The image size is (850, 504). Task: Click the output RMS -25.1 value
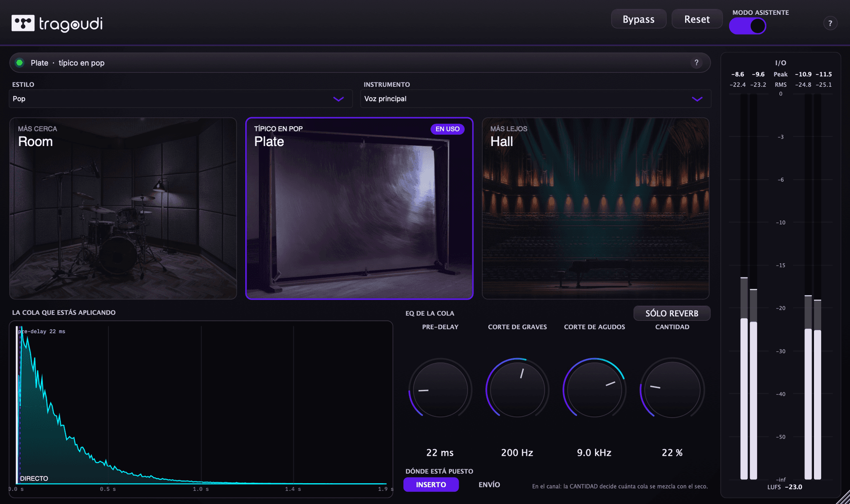coord(824,85)
